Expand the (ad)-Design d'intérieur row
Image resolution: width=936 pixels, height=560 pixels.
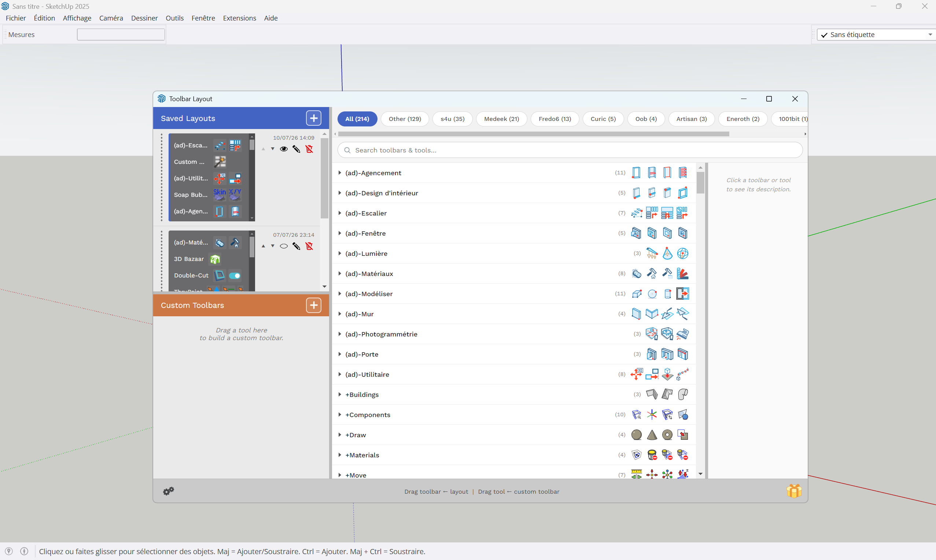(x=339, y=193)
